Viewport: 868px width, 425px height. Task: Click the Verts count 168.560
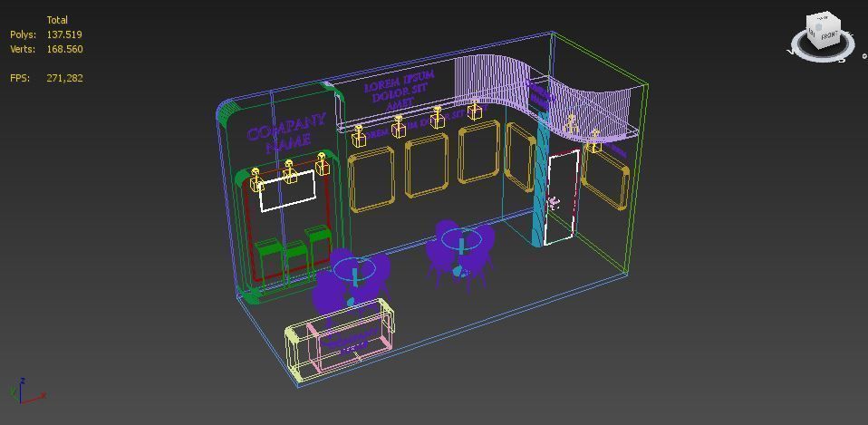click(64, 49)
